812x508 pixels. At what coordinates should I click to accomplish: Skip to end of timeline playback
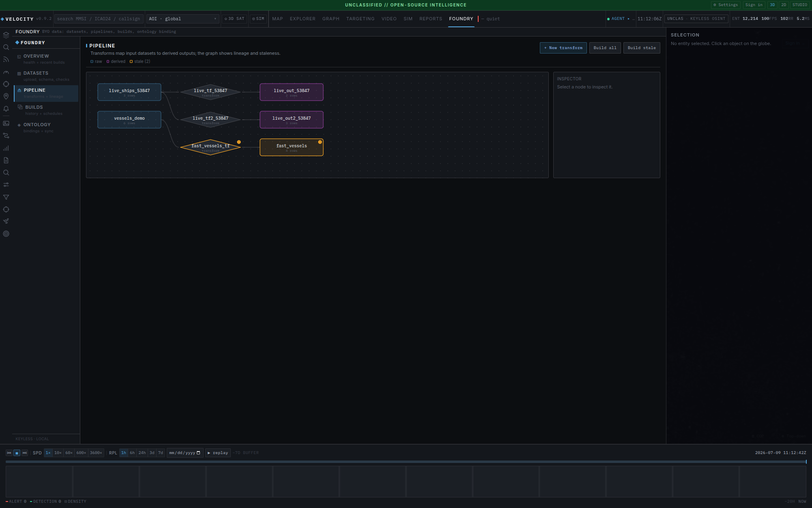25,453
